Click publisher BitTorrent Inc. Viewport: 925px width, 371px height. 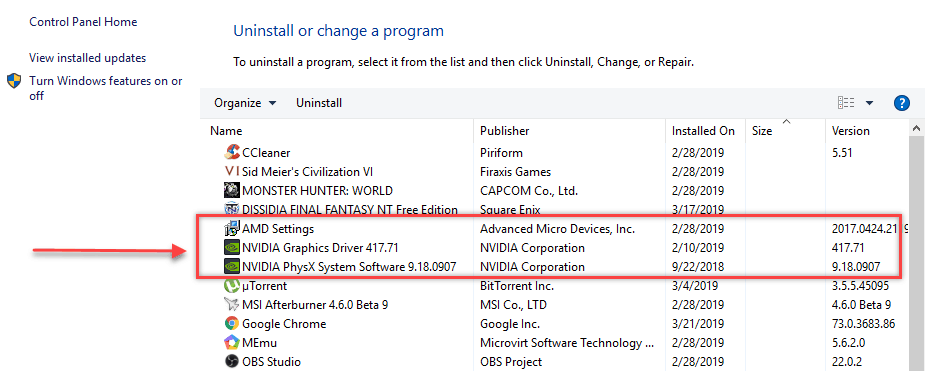pos(517,285)
